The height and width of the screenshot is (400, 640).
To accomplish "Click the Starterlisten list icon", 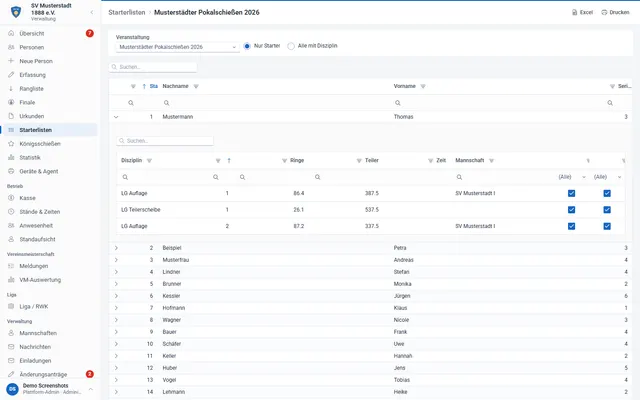I will point(11,130).
